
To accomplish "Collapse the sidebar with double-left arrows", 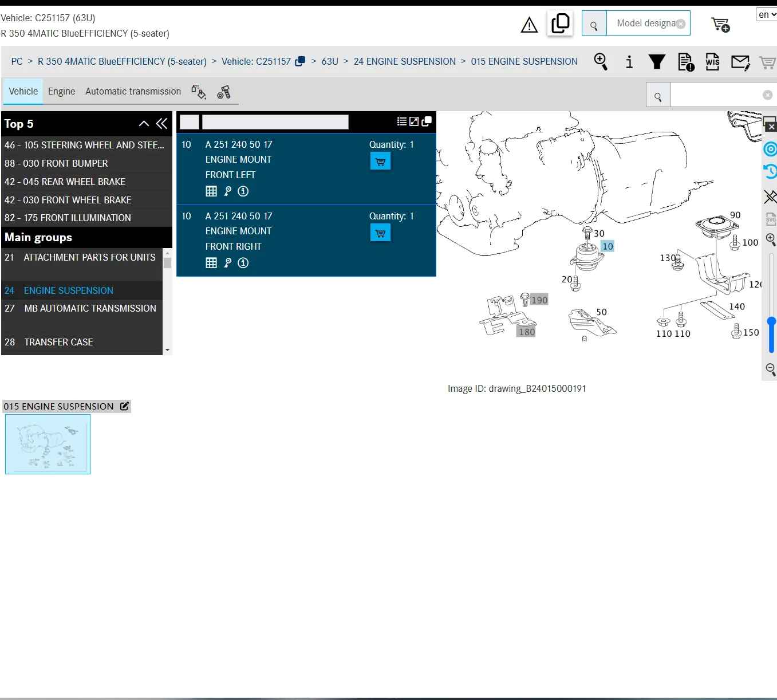I will (162, 124).
